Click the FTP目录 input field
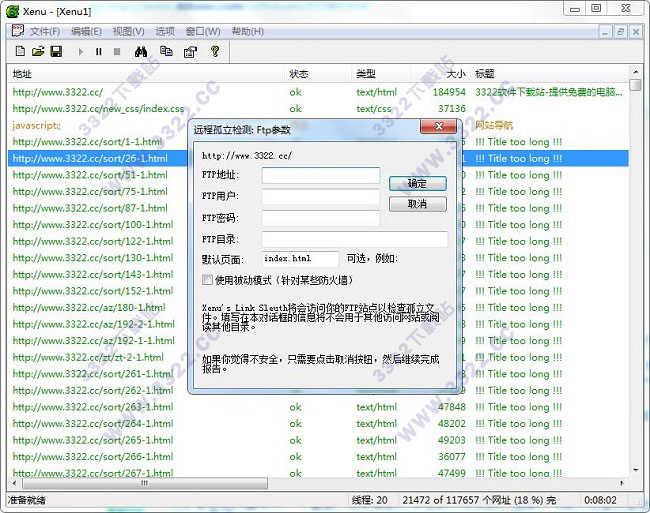 (x=354, y=239)
